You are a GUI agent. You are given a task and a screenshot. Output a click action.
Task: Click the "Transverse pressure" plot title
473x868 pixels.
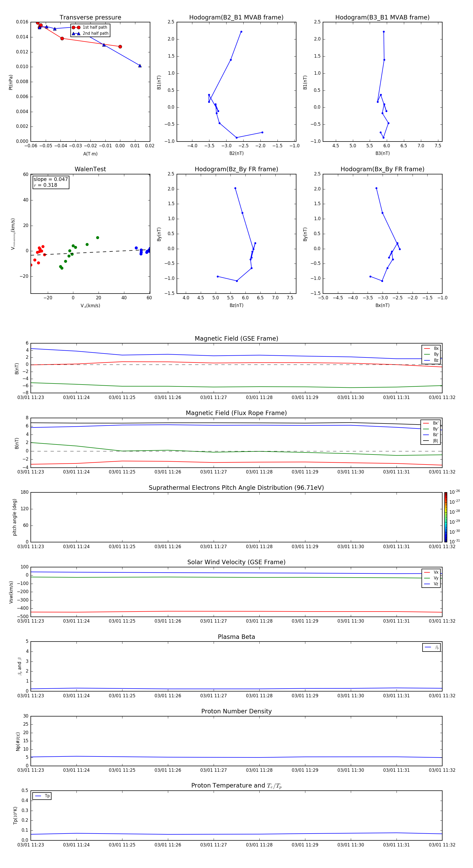coord(90,18)
